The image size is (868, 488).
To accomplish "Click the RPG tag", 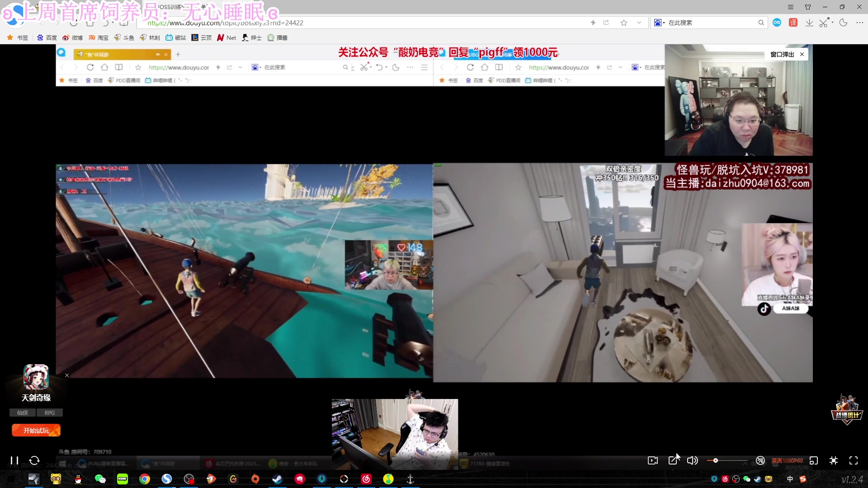I will pyautogui.click(x=50, y=413).
